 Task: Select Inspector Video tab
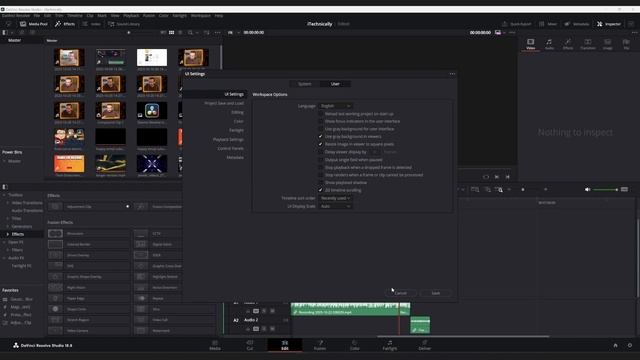pyautogui.click(x=530, y=44)
